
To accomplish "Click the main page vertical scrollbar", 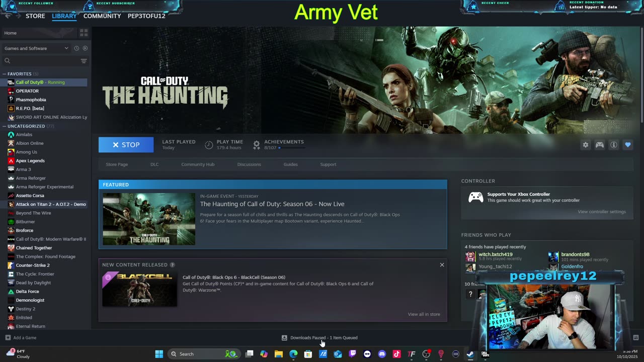I will click(641, 75).
